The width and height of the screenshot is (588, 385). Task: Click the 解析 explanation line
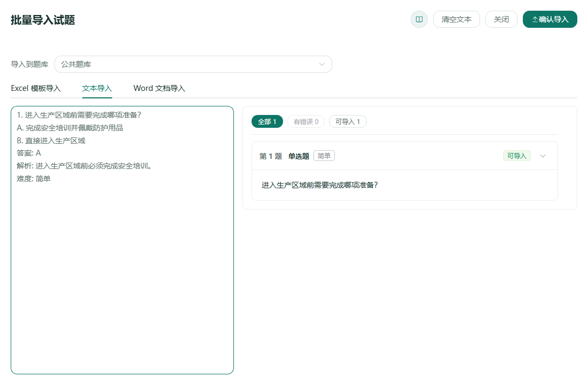84,166
